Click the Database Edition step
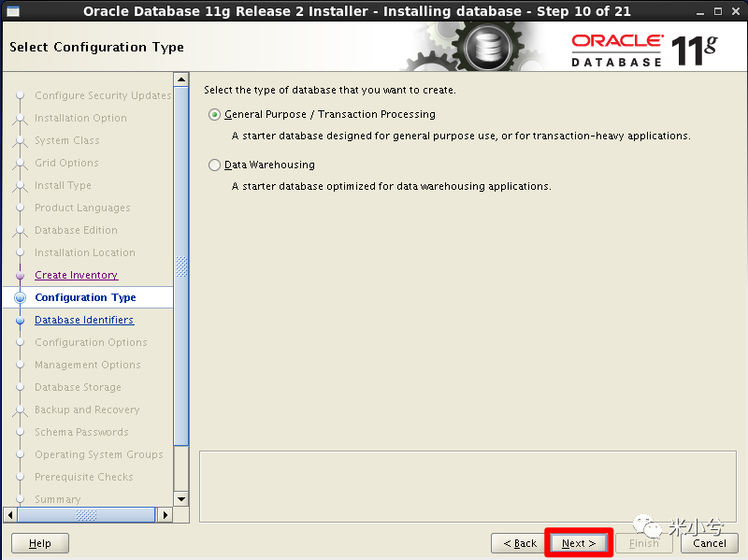This screenshot has height=560, width=748. coord(77,230)
